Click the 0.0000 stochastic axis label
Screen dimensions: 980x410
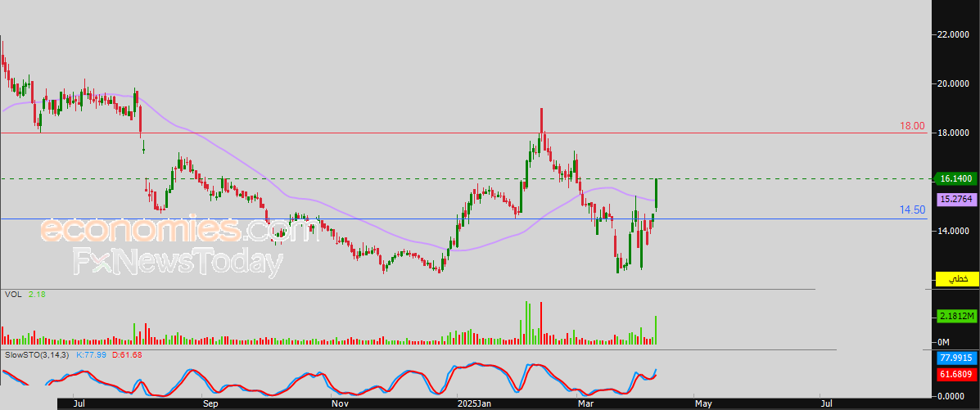pyautogui.click(x=952, y=396)
